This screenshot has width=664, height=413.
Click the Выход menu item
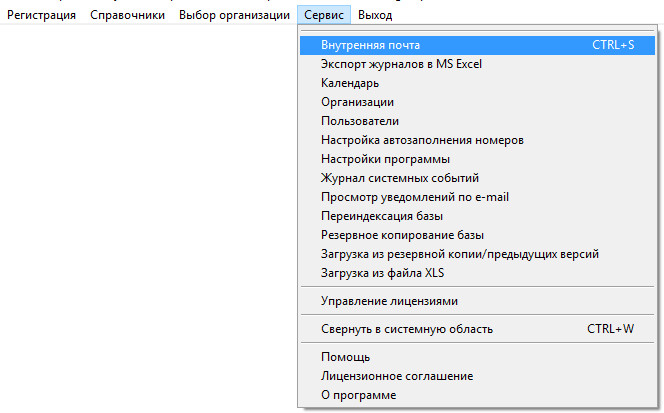[375, 16]
